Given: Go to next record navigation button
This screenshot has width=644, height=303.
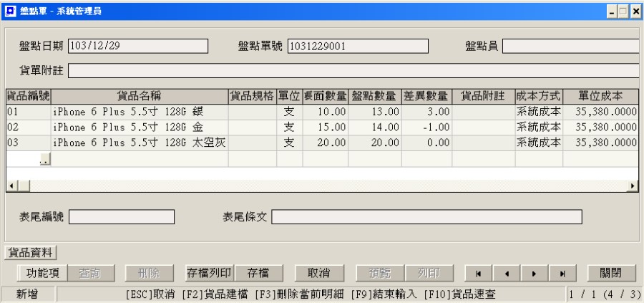Looking at the screenshot, I should (534, 274).
